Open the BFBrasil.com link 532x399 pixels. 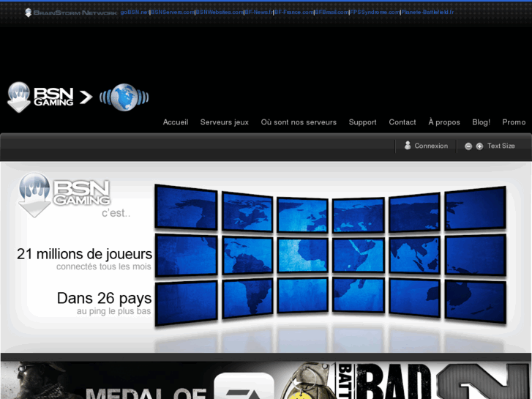point(331,12)
